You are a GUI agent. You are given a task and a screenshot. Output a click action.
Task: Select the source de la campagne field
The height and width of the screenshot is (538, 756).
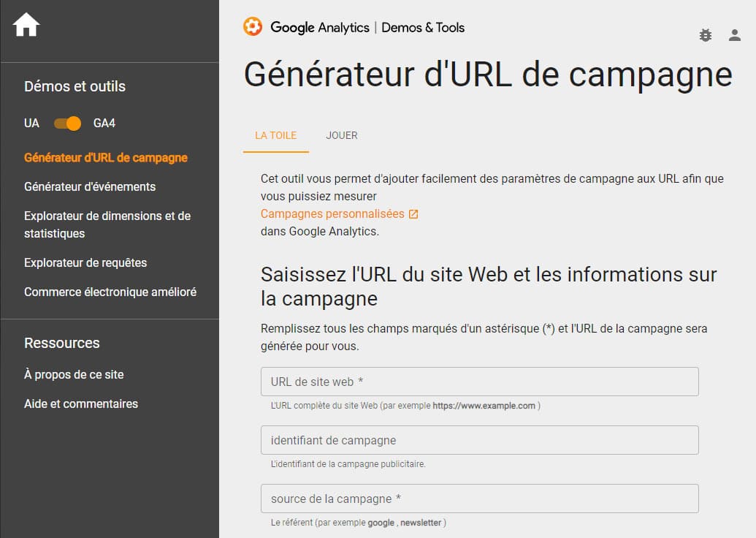tap(479, 499)
